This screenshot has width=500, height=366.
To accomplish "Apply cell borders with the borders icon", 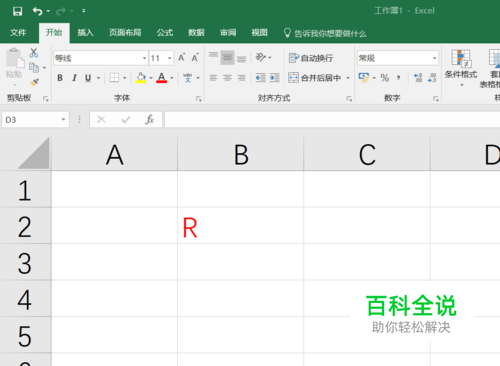I will (x=114, y=78).
